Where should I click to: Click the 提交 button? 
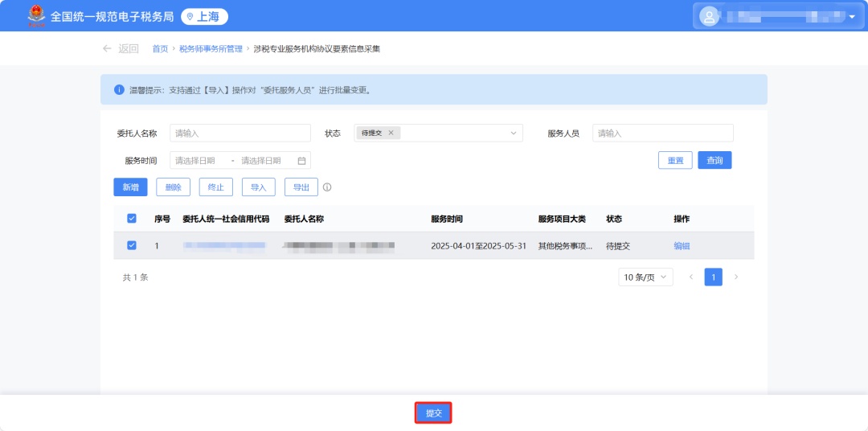[433, 413]
